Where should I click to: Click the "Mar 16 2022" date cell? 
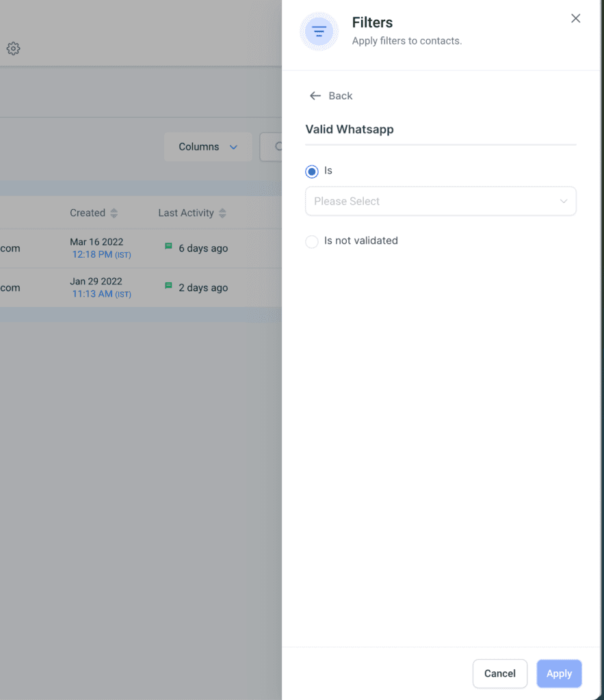coord(96,242)
